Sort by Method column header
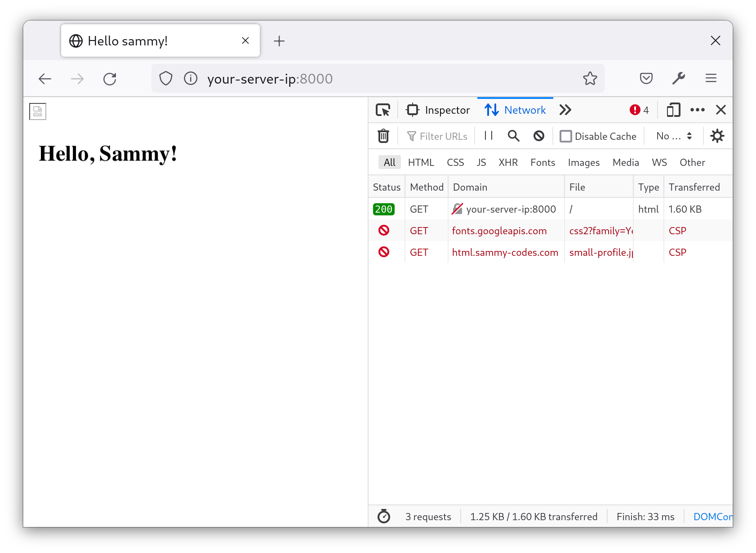Screen dimensions: 756x553 click(x=427, y=187)
